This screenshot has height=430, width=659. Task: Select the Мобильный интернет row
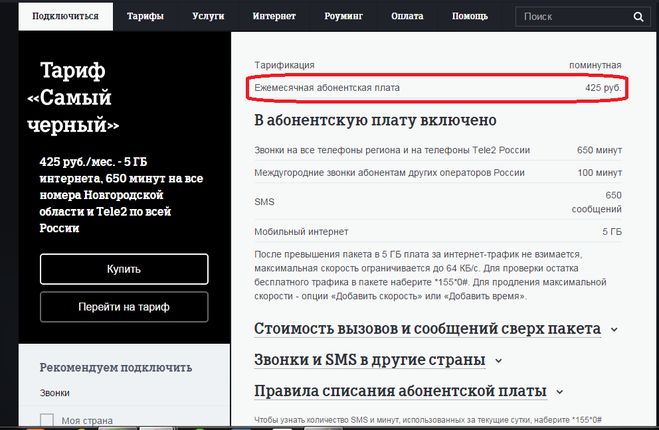point(438,232)
